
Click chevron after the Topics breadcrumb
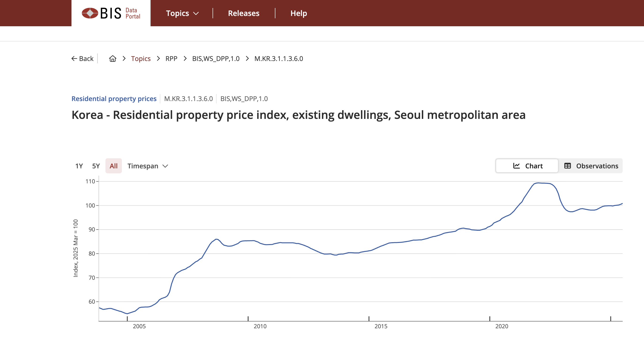tap(158, 59)
